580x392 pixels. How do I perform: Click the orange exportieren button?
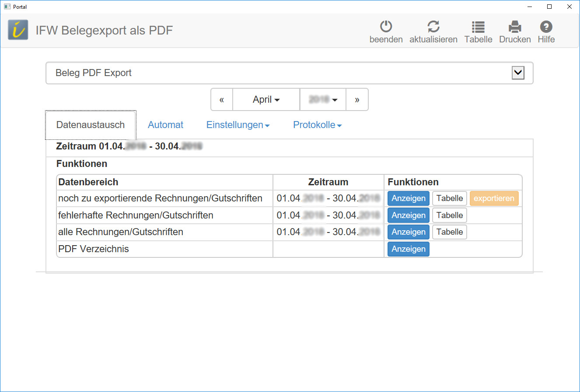click(494, 198)
